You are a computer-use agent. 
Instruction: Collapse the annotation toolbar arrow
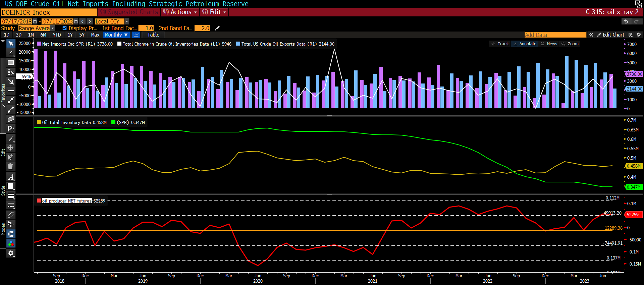(3, 41)
